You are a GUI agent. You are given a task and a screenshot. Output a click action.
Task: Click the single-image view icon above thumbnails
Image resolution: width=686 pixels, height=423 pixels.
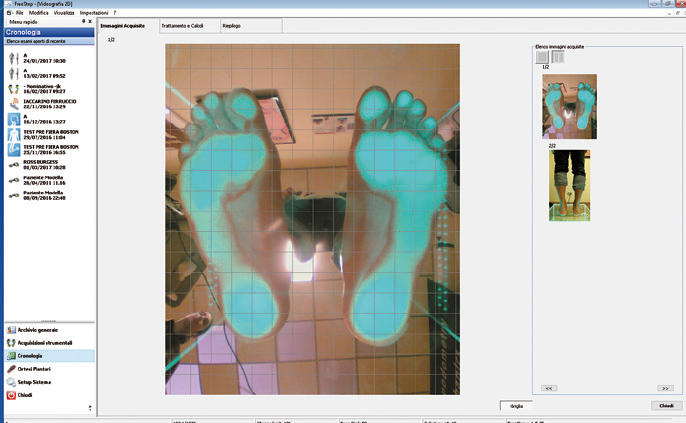click(541, 58)
